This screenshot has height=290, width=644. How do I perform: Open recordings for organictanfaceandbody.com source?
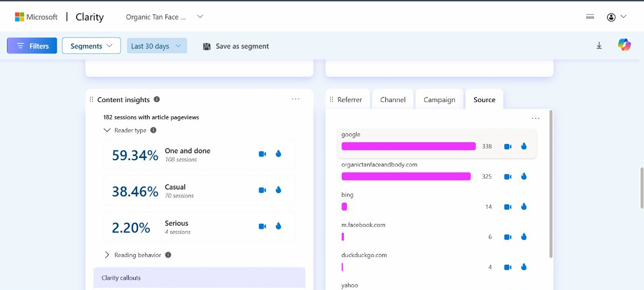pyautogui.click(x=508, y=177)
